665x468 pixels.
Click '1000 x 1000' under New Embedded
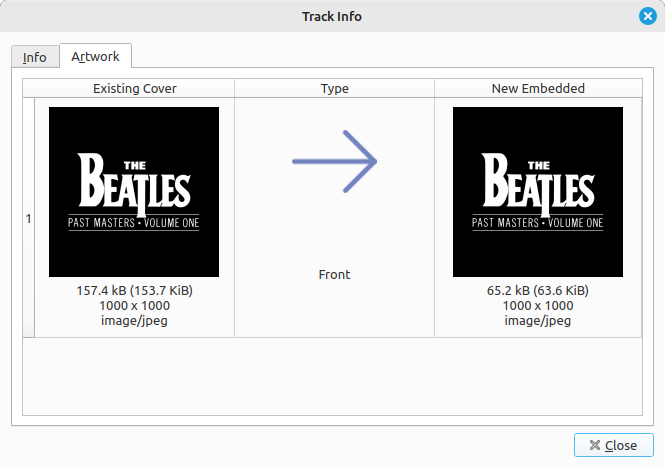click(x=538, y=305)
